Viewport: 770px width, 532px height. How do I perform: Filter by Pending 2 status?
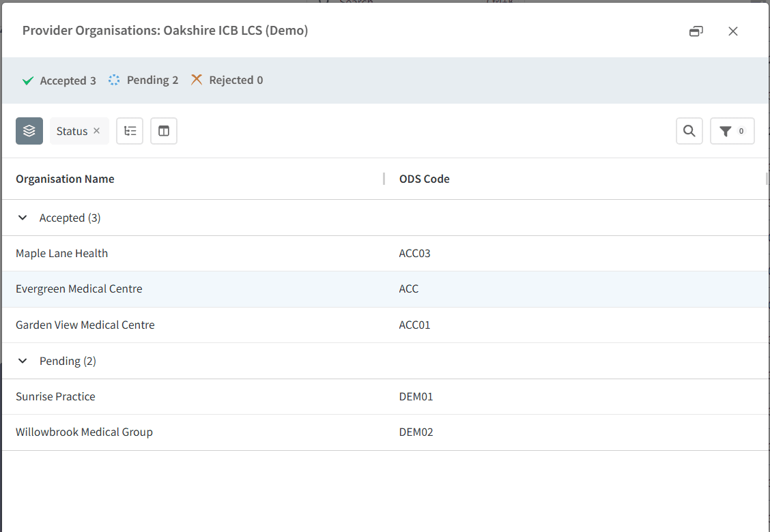pyautogui.click(x=143, y=80)
